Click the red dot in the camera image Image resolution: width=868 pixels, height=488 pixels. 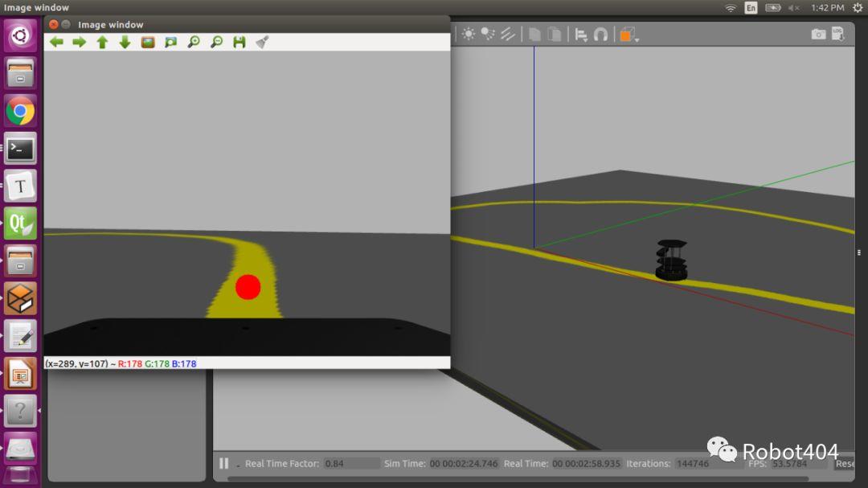(248, 287)
